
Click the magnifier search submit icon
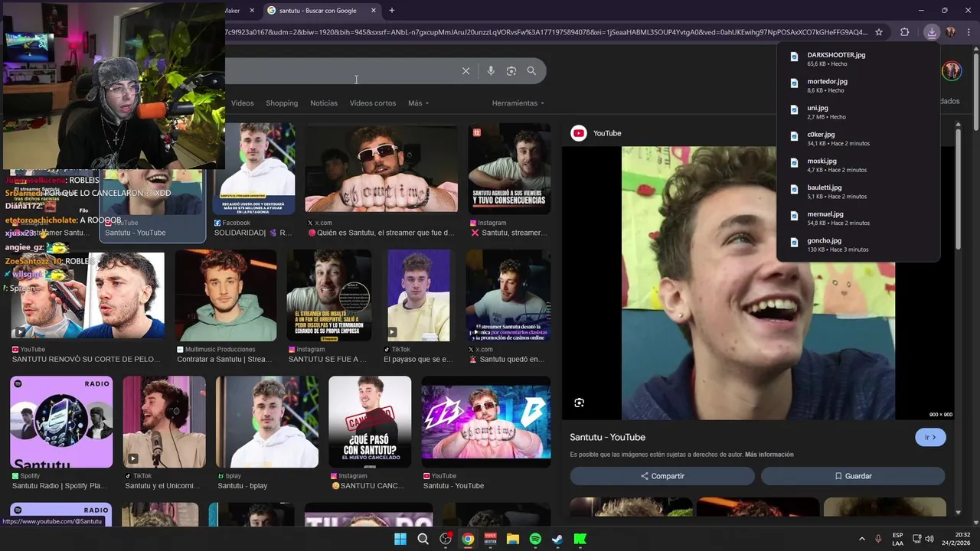coord(531,71)
